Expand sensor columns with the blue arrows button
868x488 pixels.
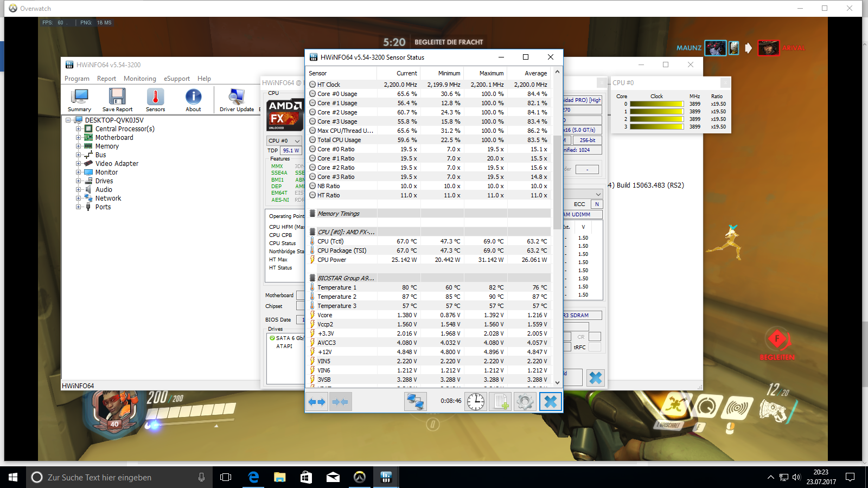click(317, 402)
